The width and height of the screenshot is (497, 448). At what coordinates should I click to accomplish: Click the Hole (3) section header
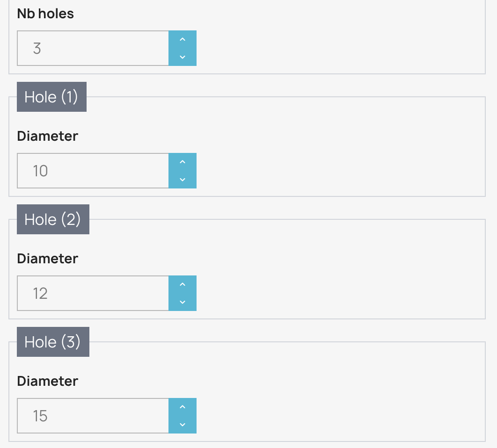click(x=53, y=342)
